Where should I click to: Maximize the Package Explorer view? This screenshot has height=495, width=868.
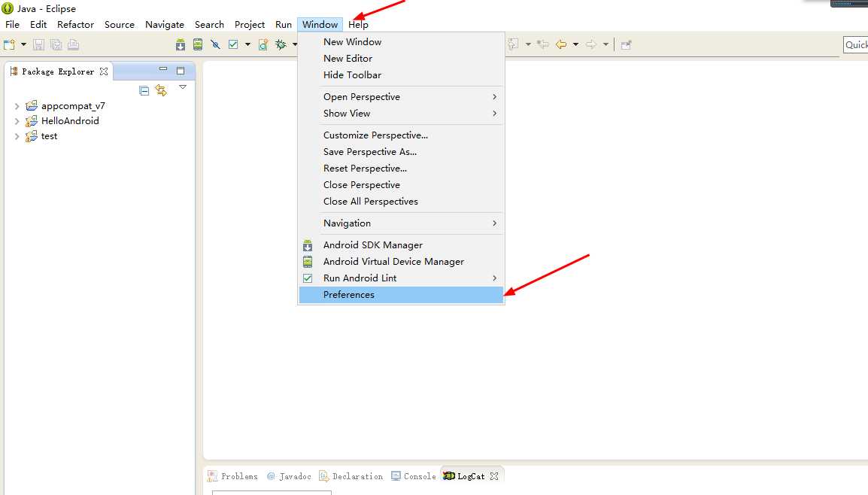coord(181,70)
